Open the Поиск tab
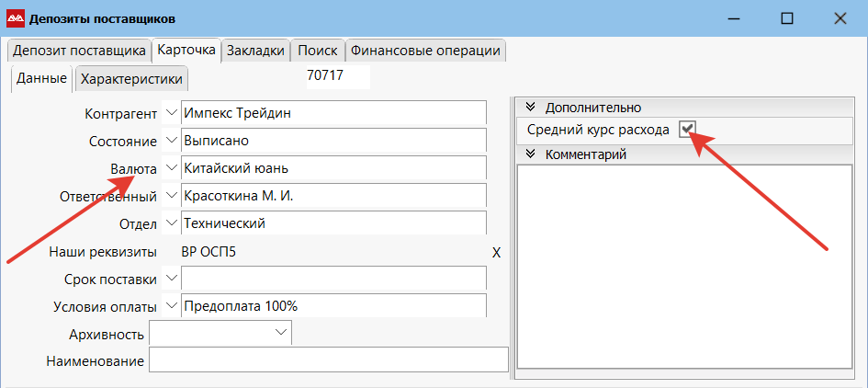868x388 pixels. pyautogui.click(x=318, y=51)
